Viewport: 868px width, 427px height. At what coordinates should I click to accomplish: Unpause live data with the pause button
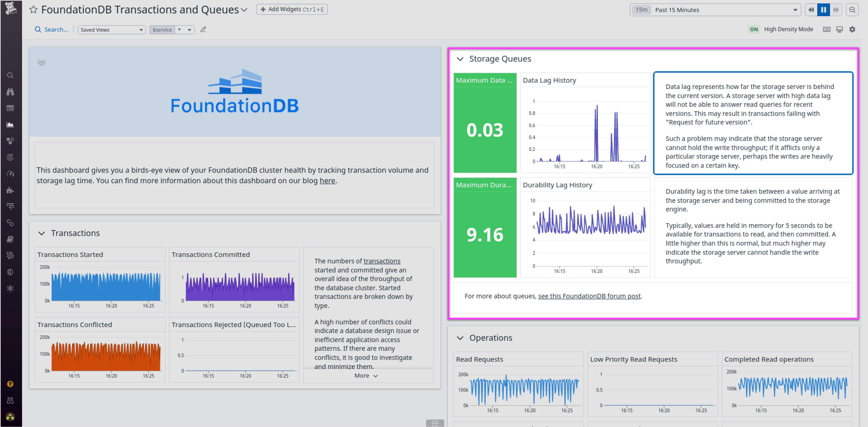pos(823,10)
